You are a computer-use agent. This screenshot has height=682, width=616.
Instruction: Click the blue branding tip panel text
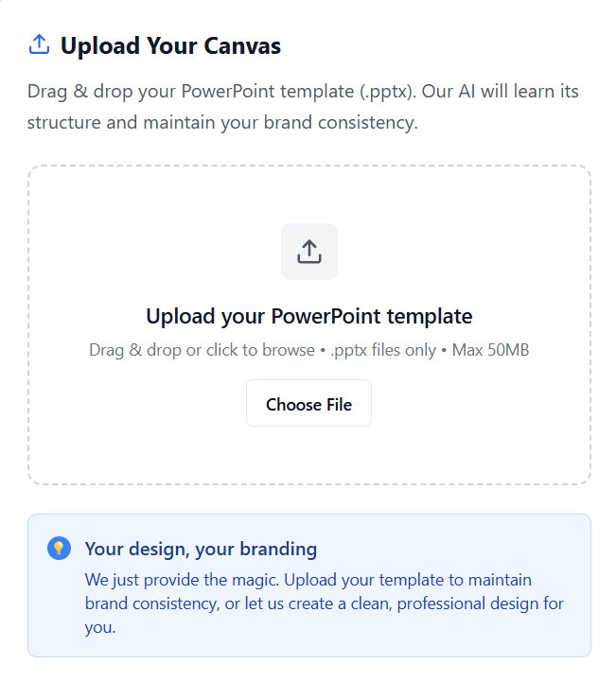coord(325,603)
